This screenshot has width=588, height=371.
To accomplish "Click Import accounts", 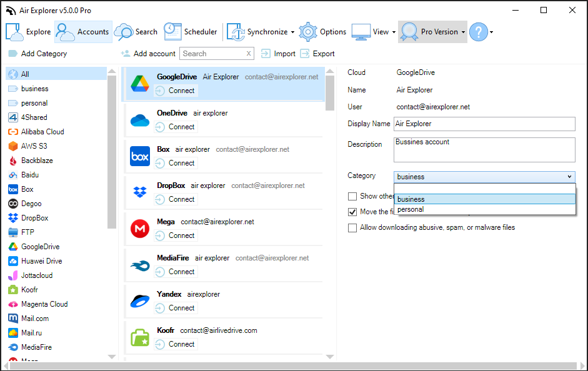I will (278, 54).
